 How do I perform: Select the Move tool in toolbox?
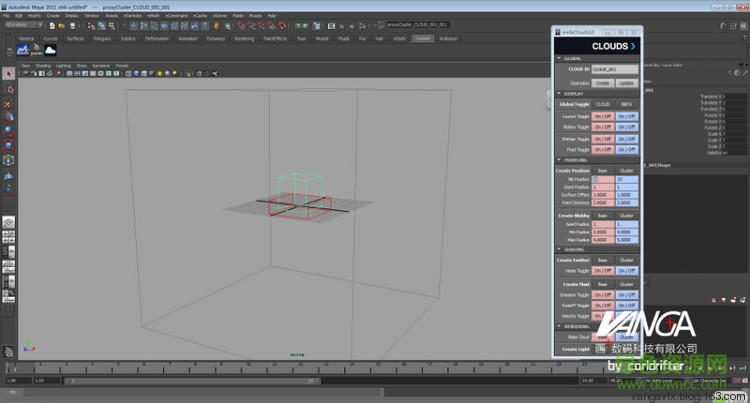click(x=8, y=116)
